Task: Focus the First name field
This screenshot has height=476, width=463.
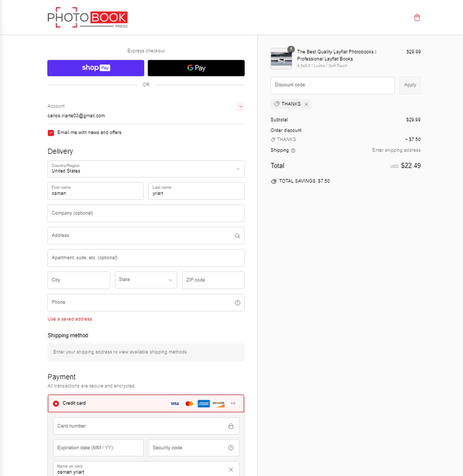Action: point(96,191)
